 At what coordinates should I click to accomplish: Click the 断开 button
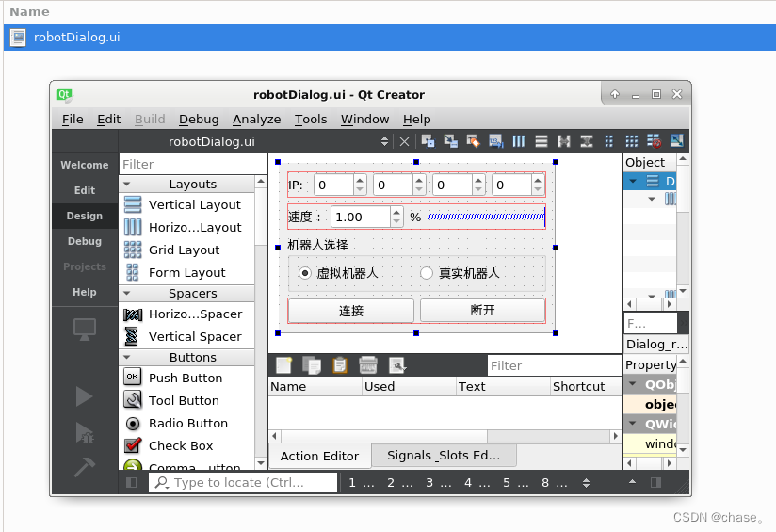click(482, 311)
